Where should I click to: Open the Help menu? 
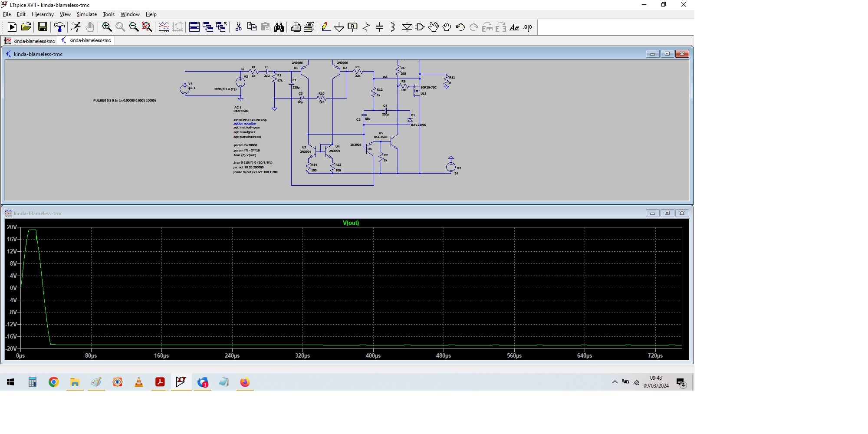(x=151, y=14)
